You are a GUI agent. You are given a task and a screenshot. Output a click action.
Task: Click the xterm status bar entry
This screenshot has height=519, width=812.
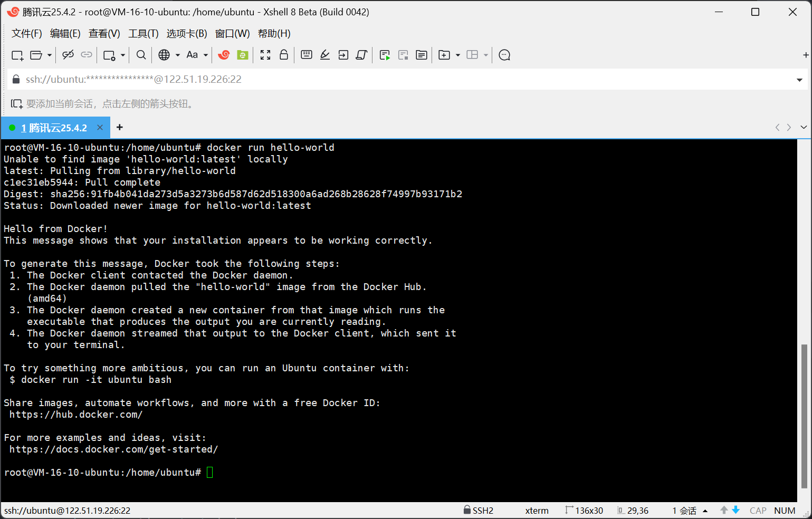(x=537, y=511)
